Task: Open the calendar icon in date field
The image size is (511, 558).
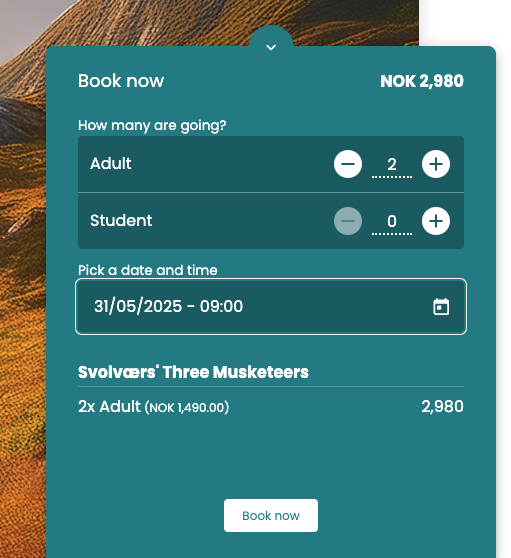Action: point(441,306)
